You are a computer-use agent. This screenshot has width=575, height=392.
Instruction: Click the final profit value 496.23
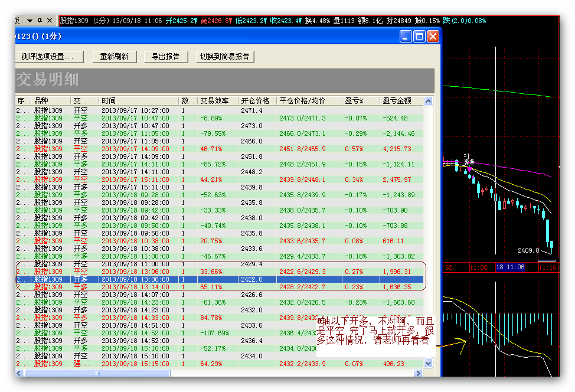tap(394, 364)
